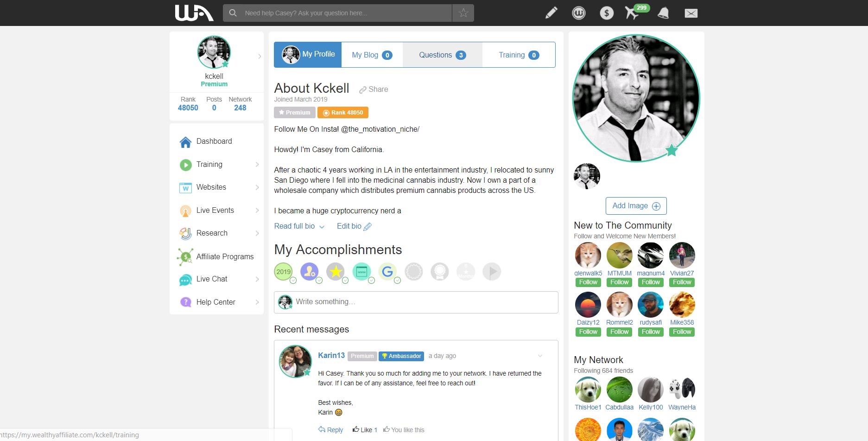Open the pencil write-post icon

[551, 13]
